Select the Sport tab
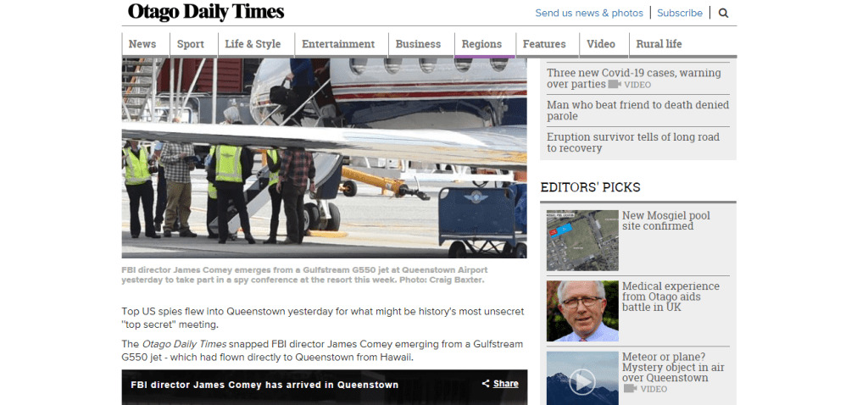The width and height of the screenshot is (868, 405). (x=191, y=44)
